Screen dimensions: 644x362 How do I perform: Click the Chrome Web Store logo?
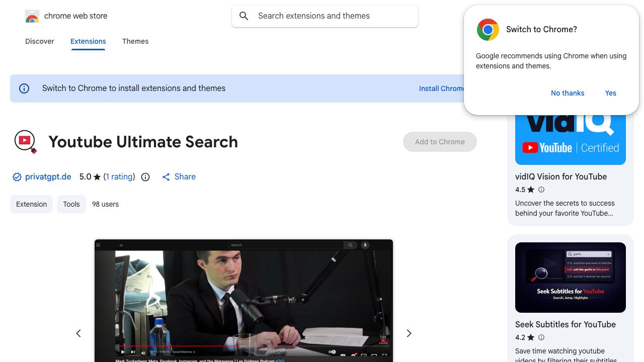tap(32, 16)
